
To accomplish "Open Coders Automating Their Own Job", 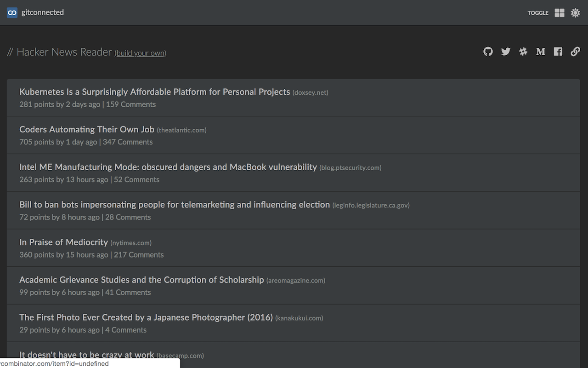I will [x=87, y=129].
